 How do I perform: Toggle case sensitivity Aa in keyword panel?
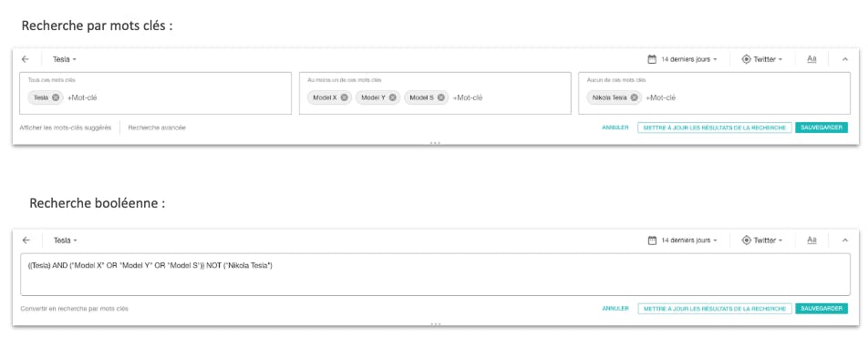[x=811, y=58]
